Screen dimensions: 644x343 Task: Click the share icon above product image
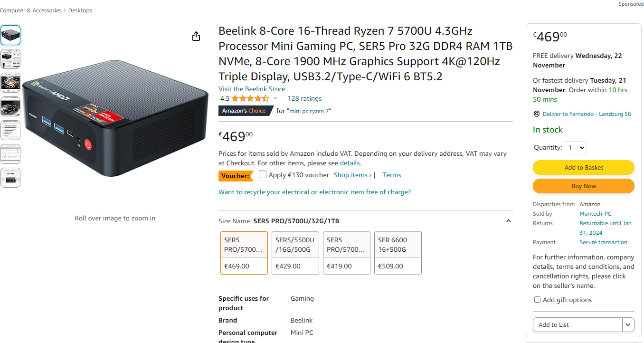196,37
